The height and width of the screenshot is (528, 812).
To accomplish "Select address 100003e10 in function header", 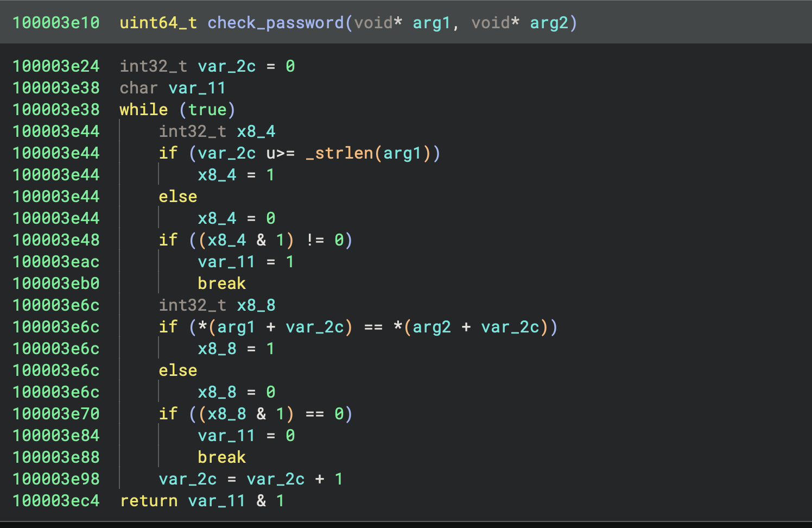I will click(x=56, y=23).
